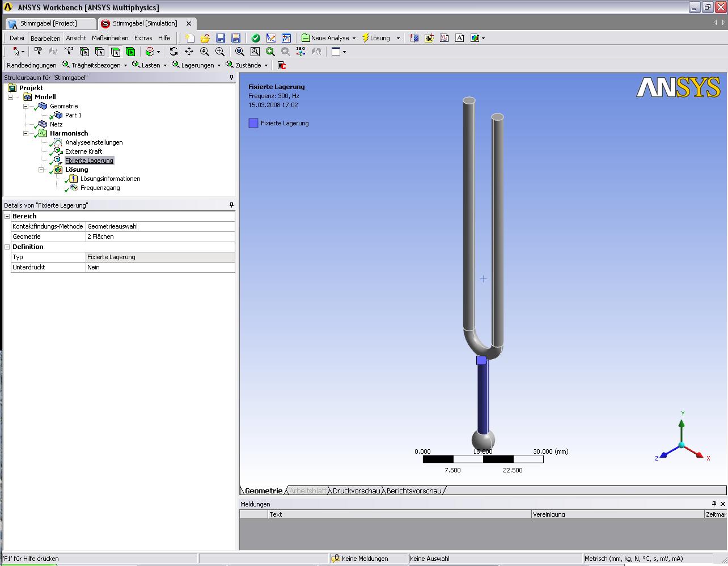Click the Open folder toolbar icon

[x=205, y=38]
